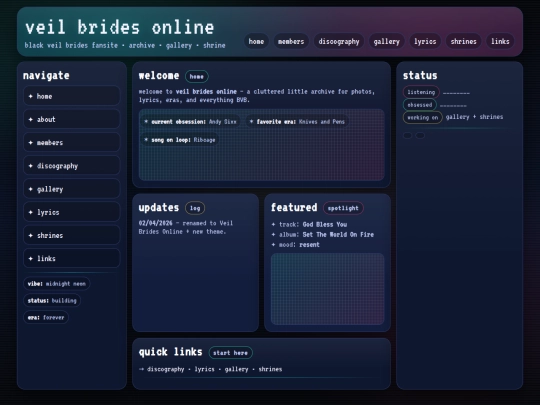This screenshot has width=540, height=405.
Task: Click album: Set The World On Fire line
Action: (x=323, y=235)
